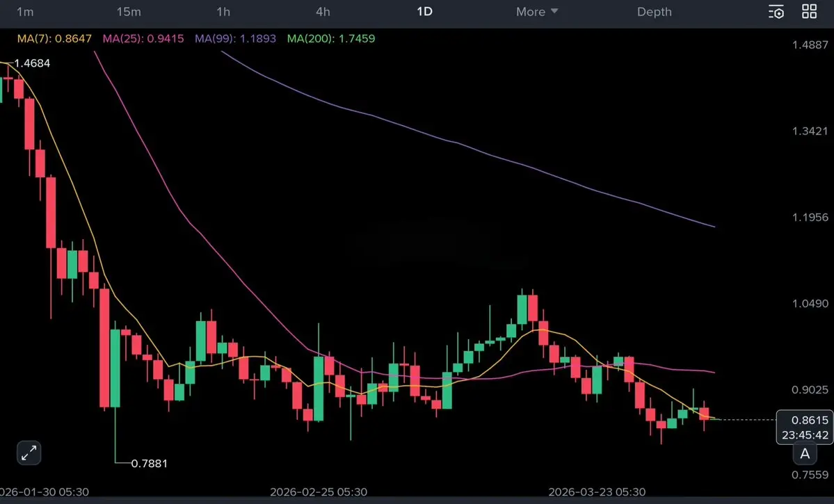Click the 1.3421 price axis label
Viewport: 834px width, 504px height.
(x=810, y=131)
